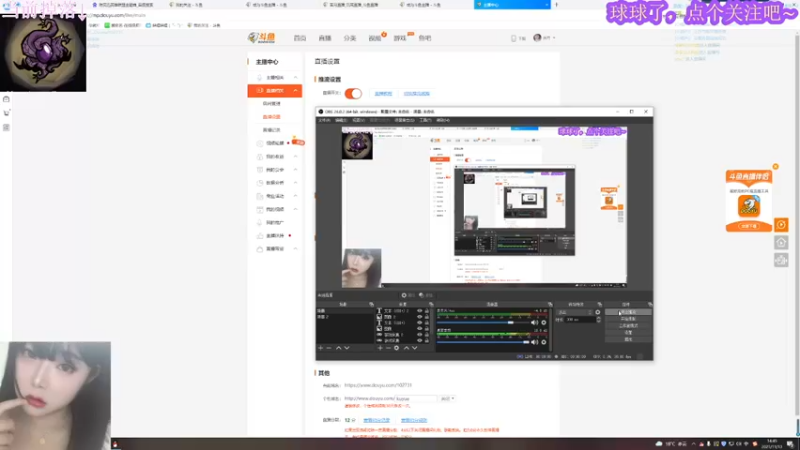Click the OBS start recording button
The width and height of the screenshot is (800, 450).
(628, 319)
